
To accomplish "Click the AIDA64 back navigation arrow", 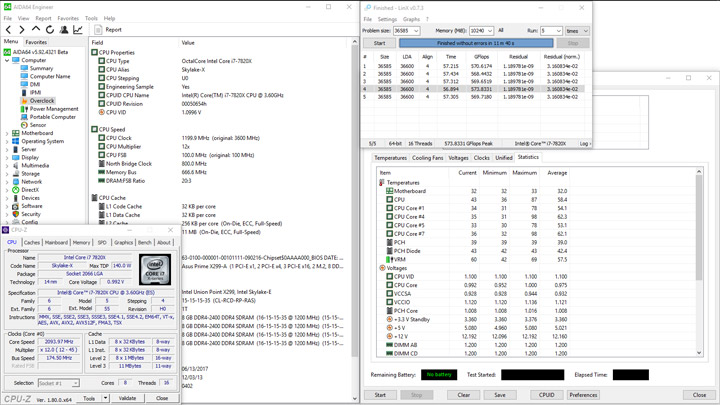I will tap(9, 30).
